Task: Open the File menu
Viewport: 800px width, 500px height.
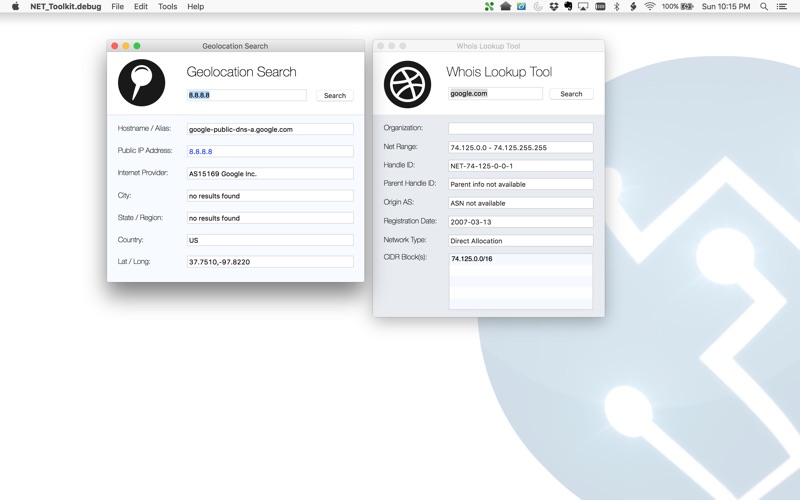Action: point(117,7)
